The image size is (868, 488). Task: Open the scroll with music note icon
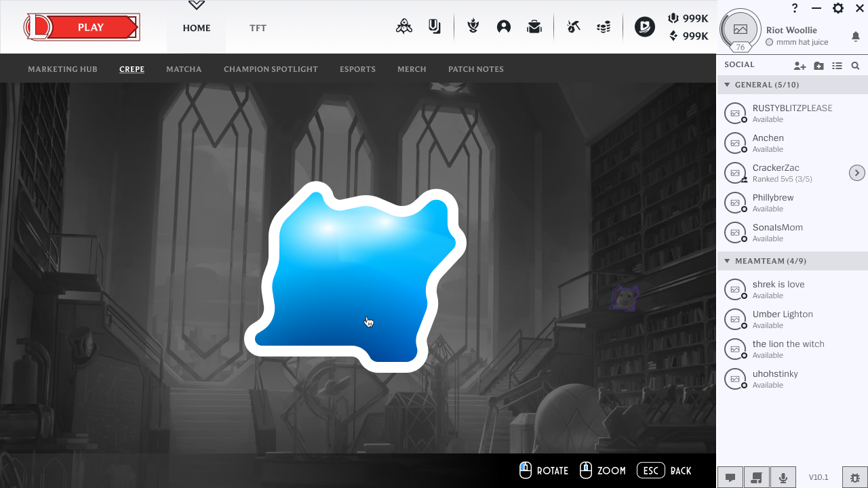pos(757,477)
